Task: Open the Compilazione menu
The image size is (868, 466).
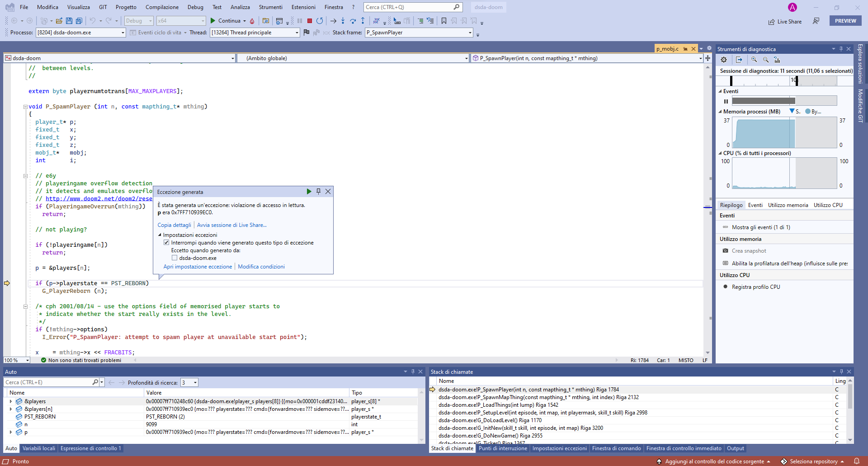Action: click(x=162, y=7)
